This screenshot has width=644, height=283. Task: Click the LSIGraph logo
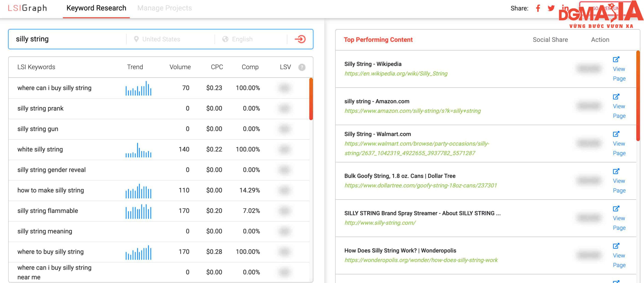click(x=27, y=8)
